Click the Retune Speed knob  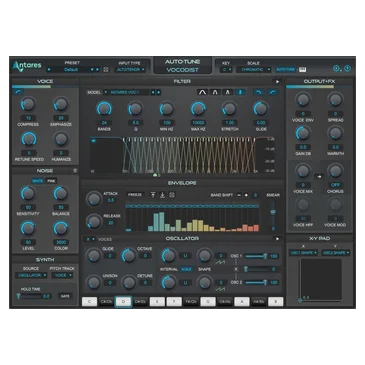click(29, 139)
